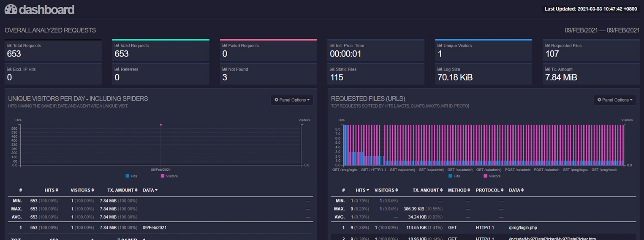This screenshot has height=240, width=644.
Task: Sort Requested Files table by Hits
Action: 362,190
